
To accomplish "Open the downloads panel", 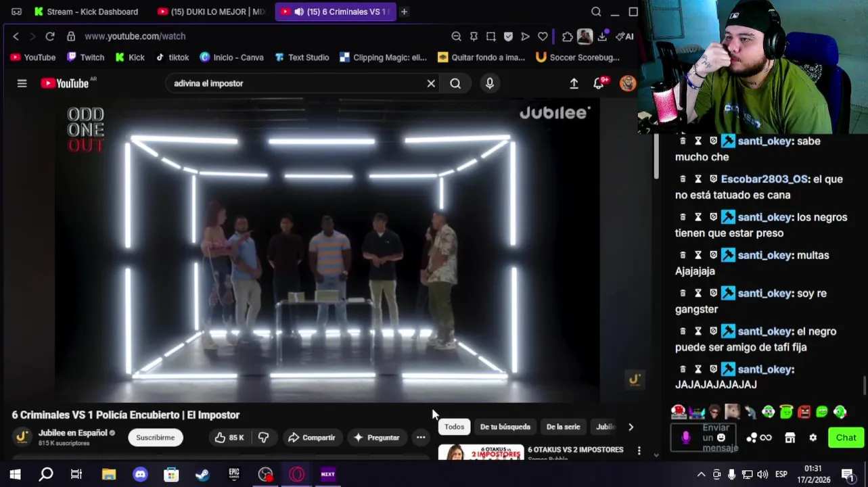I will [602, 37].
